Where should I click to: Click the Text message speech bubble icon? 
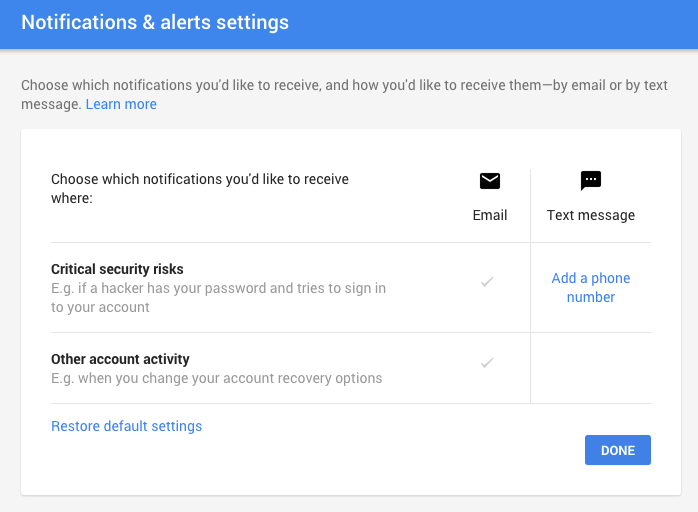(591, 180)
